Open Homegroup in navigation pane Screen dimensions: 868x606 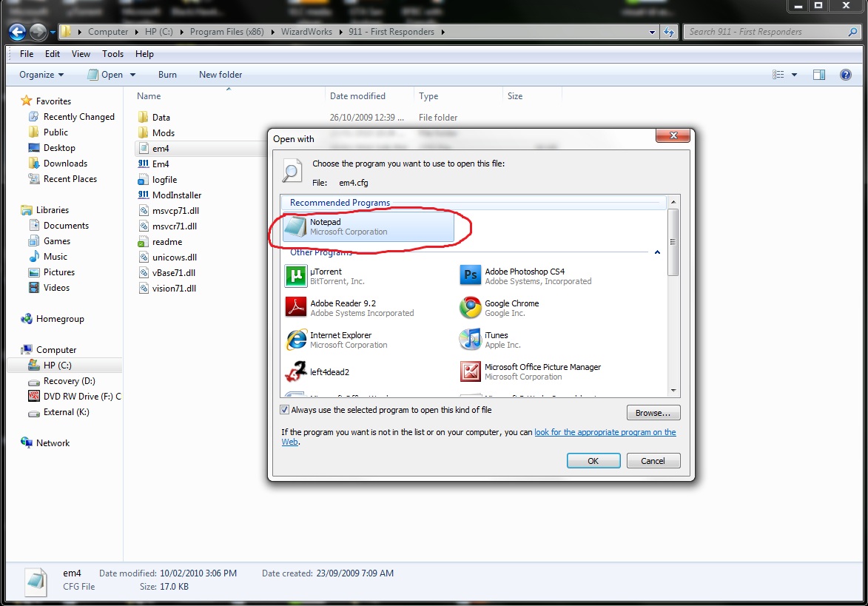click(52, 319)
